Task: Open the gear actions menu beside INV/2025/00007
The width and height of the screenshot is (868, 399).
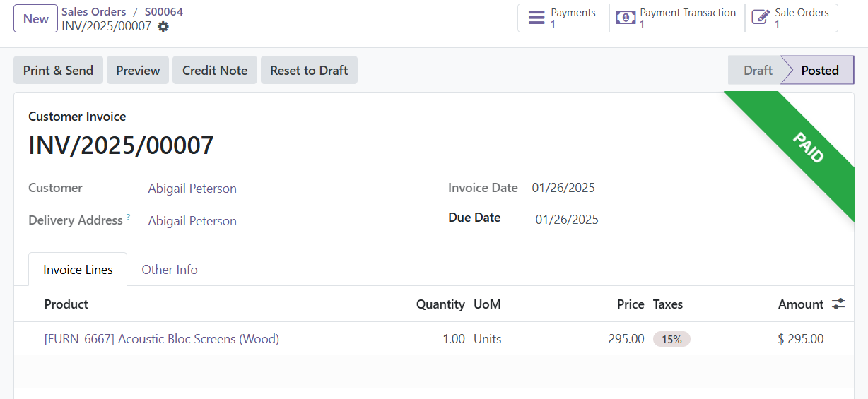Action: 163,26
